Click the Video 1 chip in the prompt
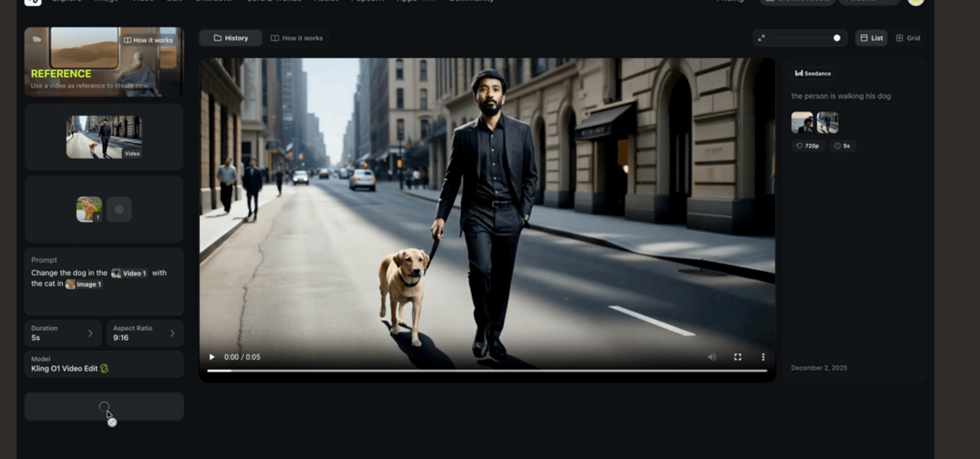 tap(129, 273)
